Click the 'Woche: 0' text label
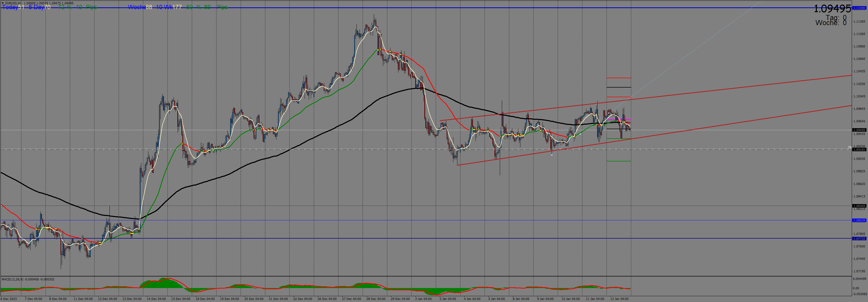 831,23
